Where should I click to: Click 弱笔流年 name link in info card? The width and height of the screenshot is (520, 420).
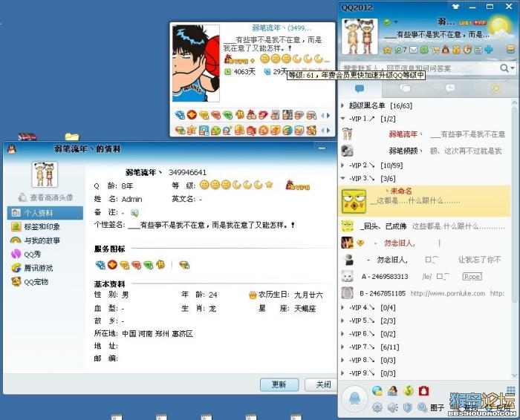[x=282, y=27]
